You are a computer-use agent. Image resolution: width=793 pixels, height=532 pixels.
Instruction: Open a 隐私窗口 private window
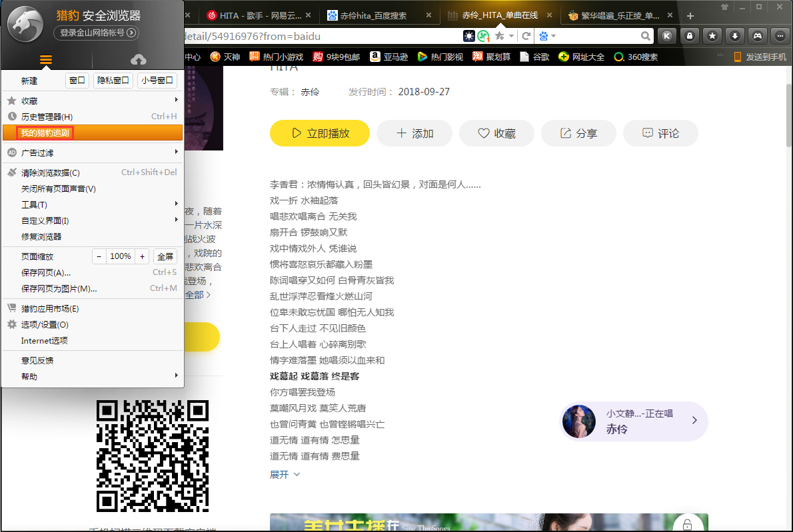113,79
